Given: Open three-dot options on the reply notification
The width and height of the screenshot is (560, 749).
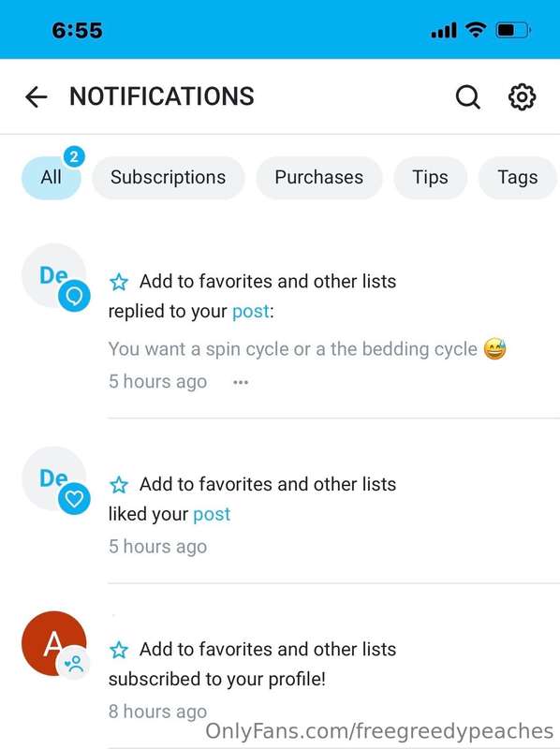Looking at the screenshot, I should tap(241, 382).
